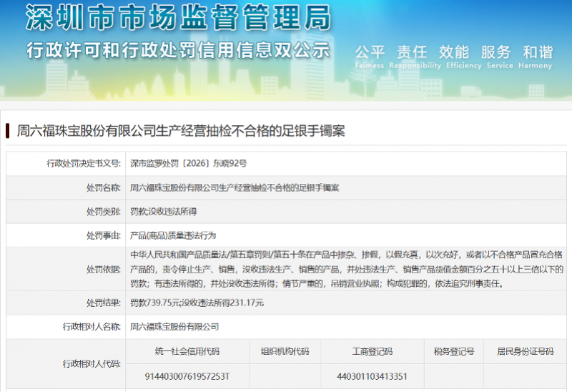
Task: Click the 公平 Fairness slogan word
Action: click(370, 57)
